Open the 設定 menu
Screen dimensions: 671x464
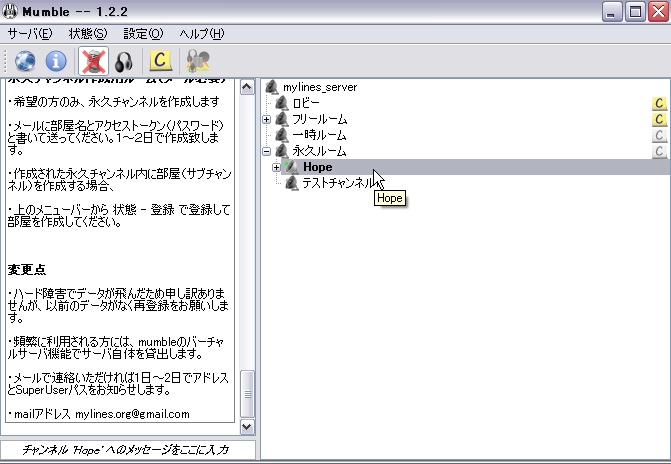pos(143,34)
